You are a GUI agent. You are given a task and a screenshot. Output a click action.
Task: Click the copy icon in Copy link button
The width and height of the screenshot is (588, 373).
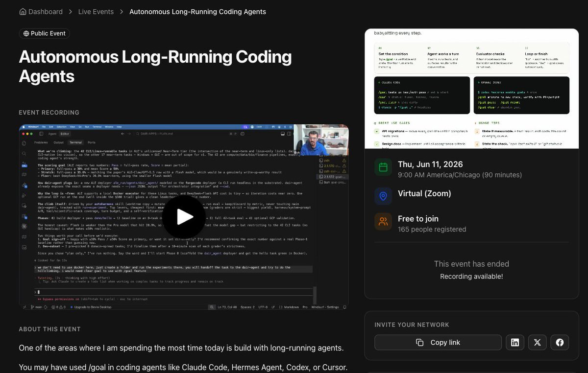click(x=419, y=343)
